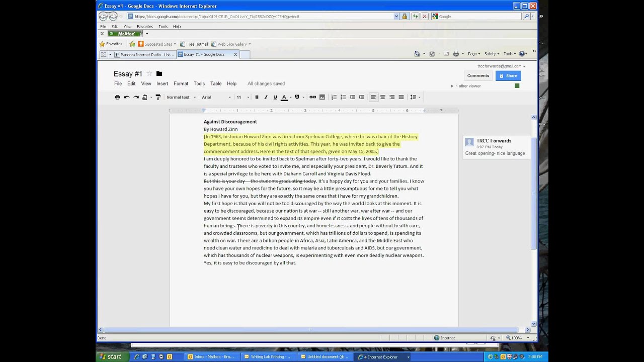Open the folder icon next to the title
The image size is (644, 362).
[x=159, y=74]
